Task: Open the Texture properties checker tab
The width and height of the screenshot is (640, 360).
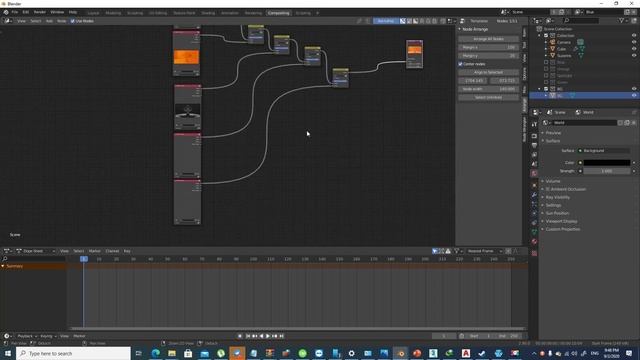Action: point(534,253)
